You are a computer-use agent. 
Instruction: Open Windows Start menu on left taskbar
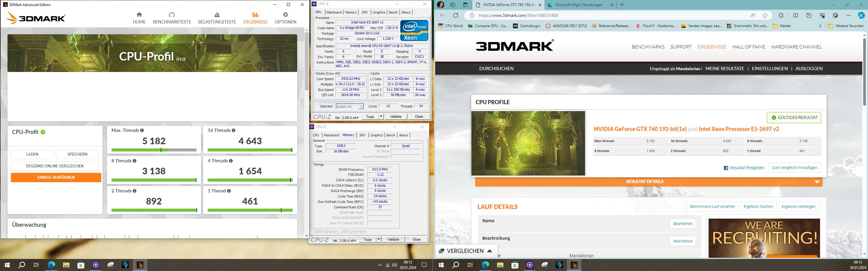click(x=7, y=265)
